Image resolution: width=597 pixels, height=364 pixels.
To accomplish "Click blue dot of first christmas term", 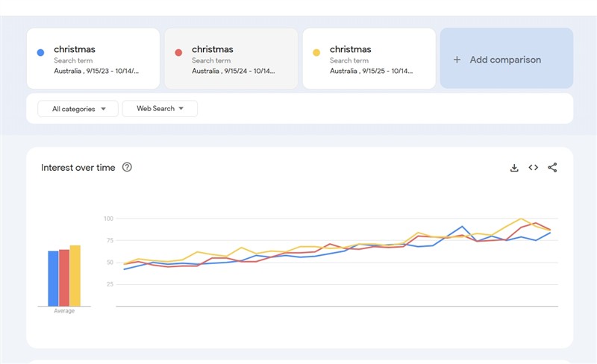I will [x=40, y=53].
